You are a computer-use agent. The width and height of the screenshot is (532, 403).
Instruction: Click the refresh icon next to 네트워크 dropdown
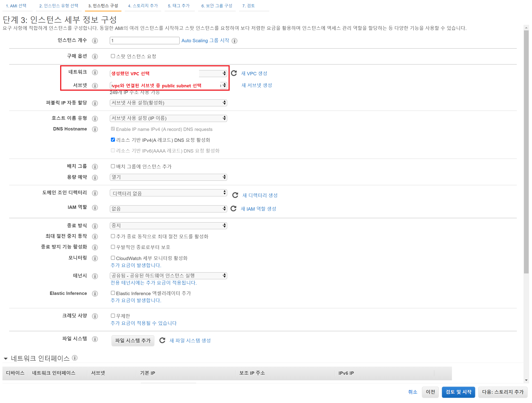coord(234,73)
